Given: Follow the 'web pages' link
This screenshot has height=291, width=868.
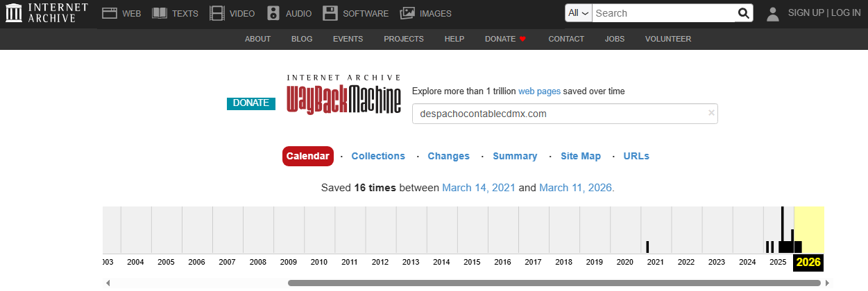Looking at the screenshot, I should (539, 91).
